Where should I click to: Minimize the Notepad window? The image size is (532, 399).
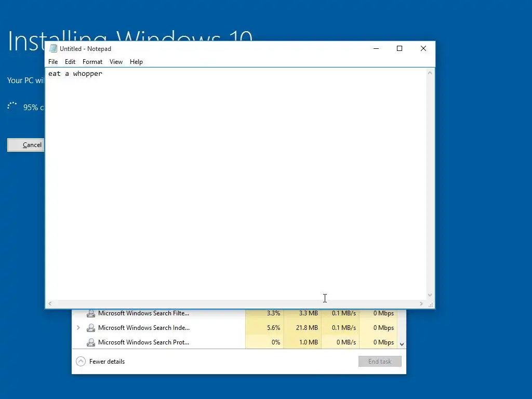376,48
